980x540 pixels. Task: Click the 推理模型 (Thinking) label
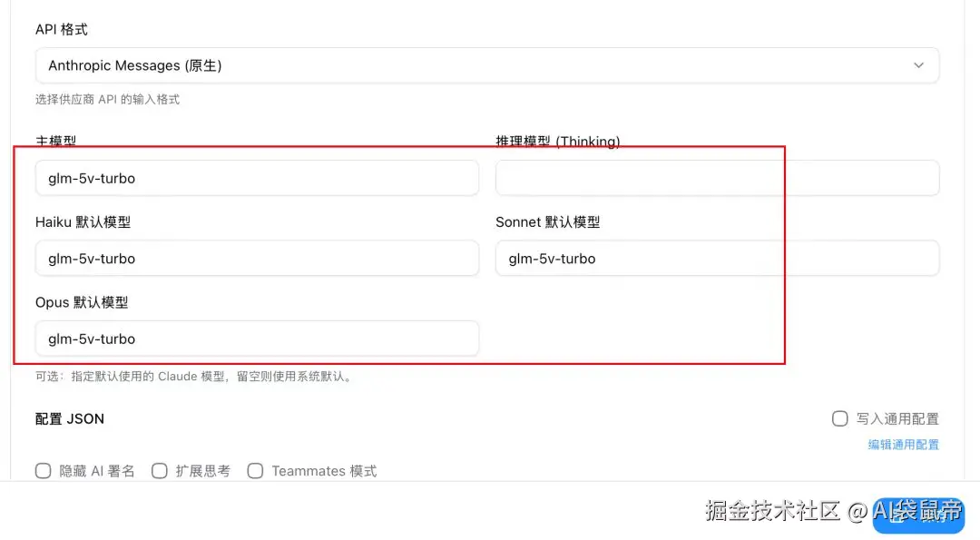[557, 142]
